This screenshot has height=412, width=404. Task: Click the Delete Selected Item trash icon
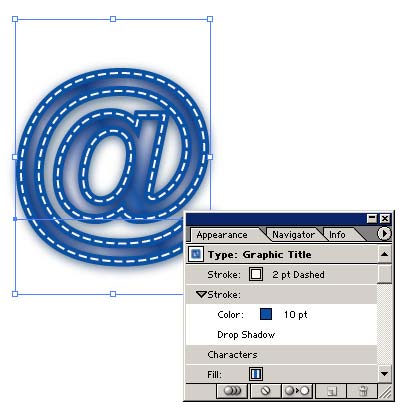363,391
